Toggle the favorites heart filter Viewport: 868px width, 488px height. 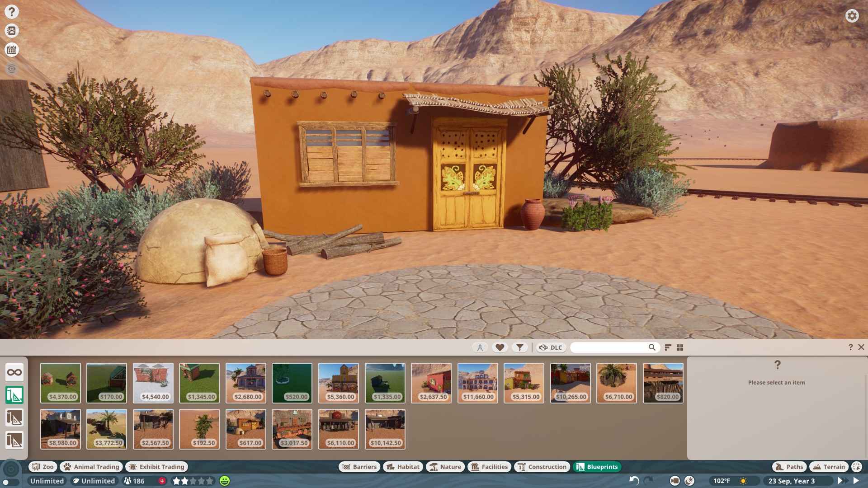pyautogui.click(x=500, y=347)
